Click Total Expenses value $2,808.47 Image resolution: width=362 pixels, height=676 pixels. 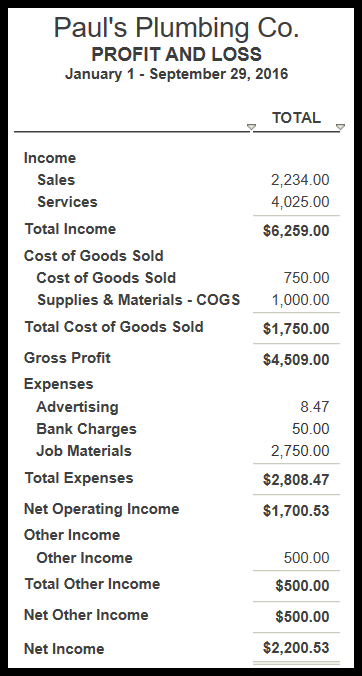(296, 479)
